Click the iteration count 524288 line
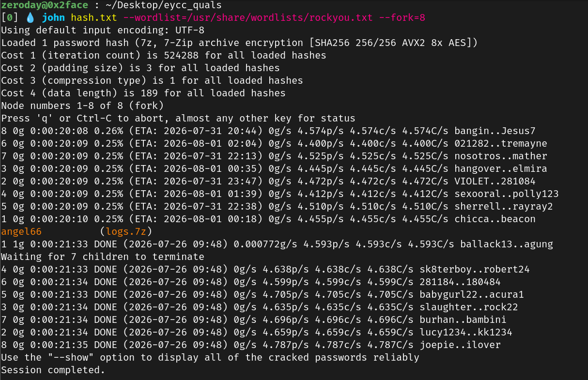Image resolution: width=588 pixels, height=380 pixels. click(x=164, y=56)
